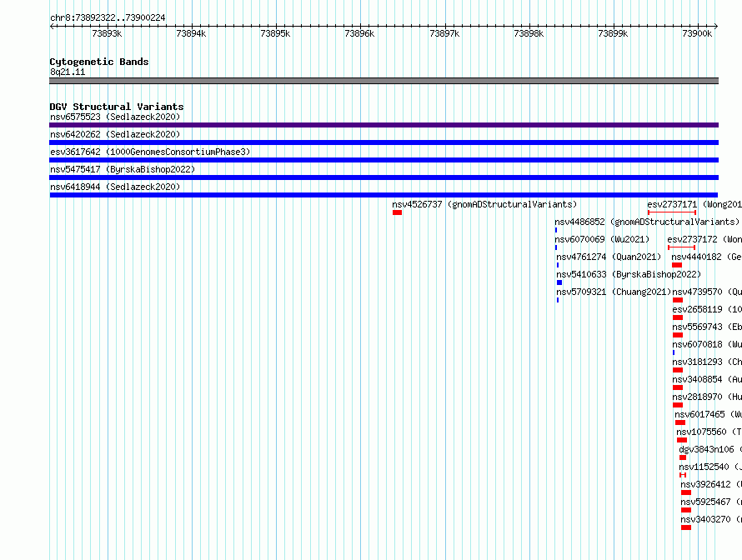This screenshot has width=742, height=560.
Task: Click the red nsv3181293 variant block
Action: (x=678, y=370)
